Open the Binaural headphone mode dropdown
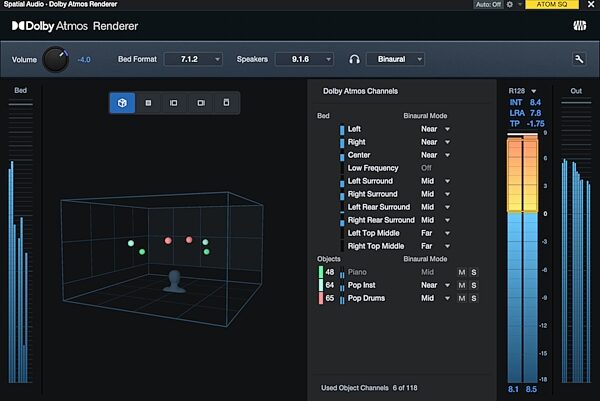This screenshot has width=600, height=401. [x=395, y=59]
